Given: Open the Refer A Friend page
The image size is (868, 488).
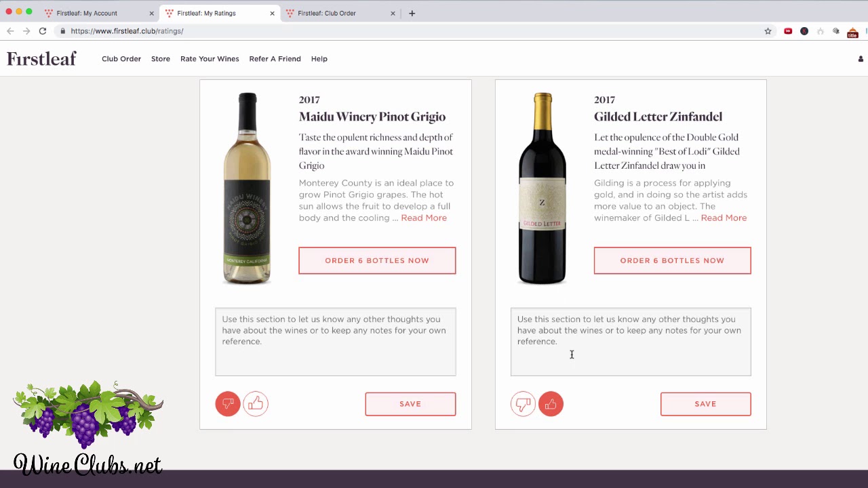Looking at the screenshot, I should tap(275, 59).
